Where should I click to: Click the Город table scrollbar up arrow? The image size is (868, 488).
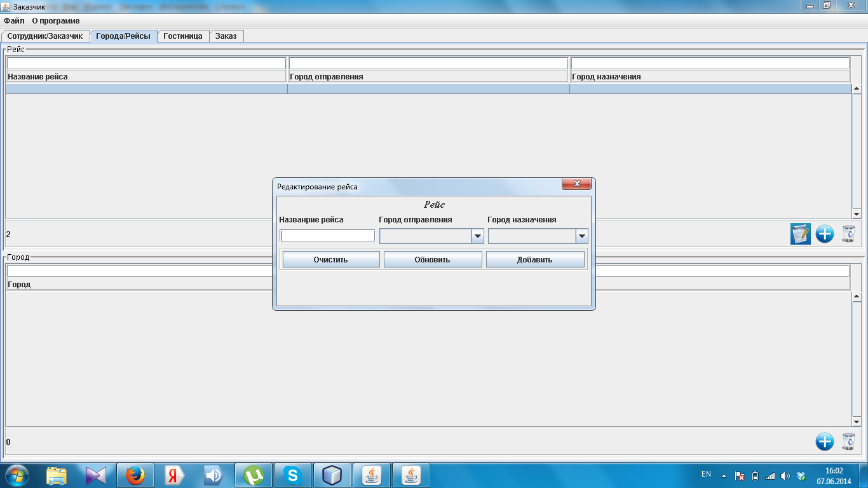tap(857, 297)
